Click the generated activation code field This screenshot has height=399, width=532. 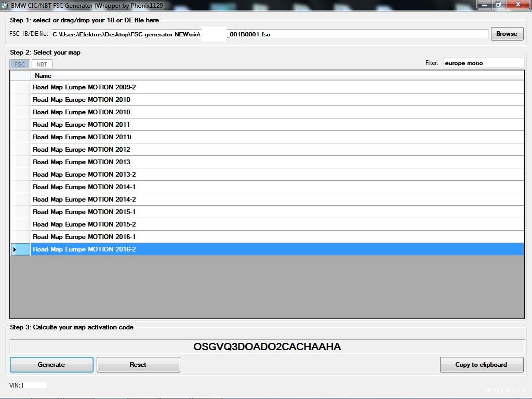267,347
